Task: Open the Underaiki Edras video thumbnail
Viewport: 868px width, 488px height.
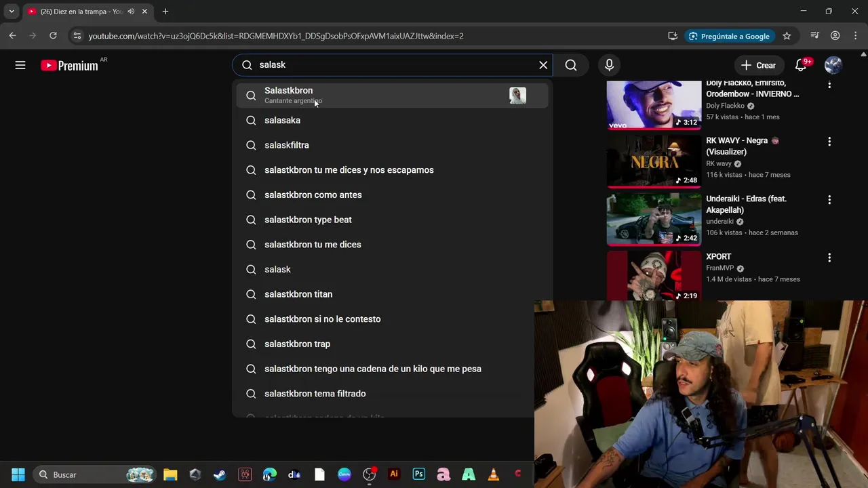Action: tap(654, 219)
